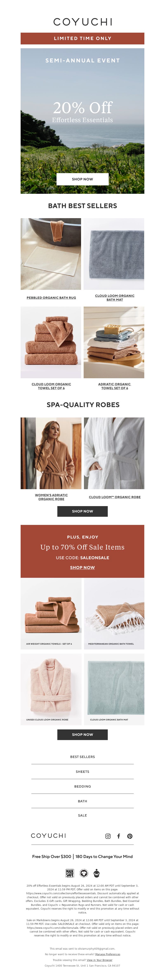Screen dimensions: 165x980
Task: Click Shop Now on the hero banner
Action: coord(82,179)
